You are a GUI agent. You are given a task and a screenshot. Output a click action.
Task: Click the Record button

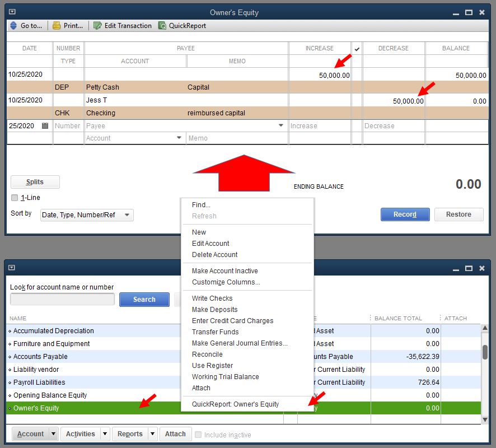(x=405, y=214)
